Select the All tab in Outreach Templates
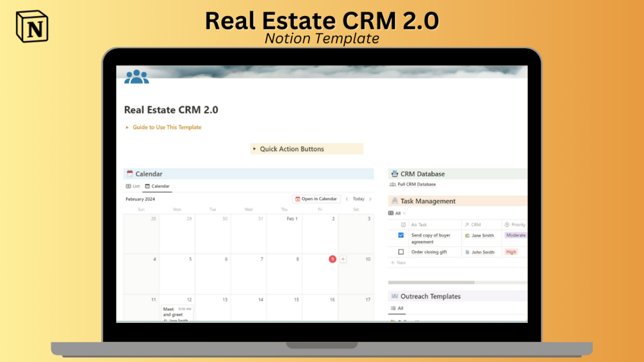This screenshot has width=644, height=362. click(x=397, y=308)
